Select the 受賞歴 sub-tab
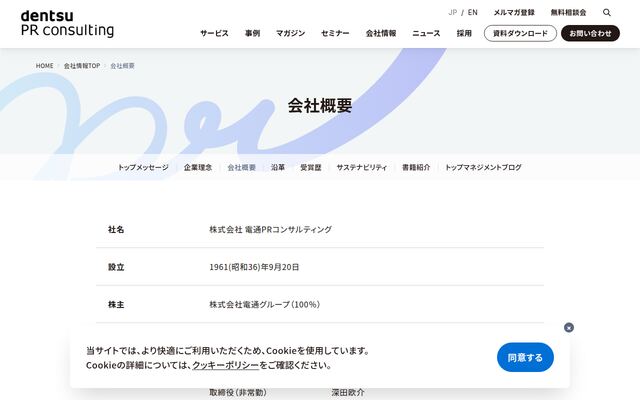Screen dimensions: 640x400 [x=311, y=167]
